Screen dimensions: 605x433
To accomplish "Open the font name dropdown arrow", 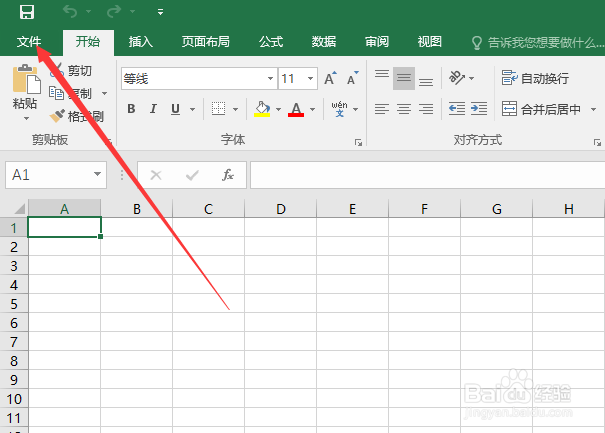I will (x=270, y=79).
